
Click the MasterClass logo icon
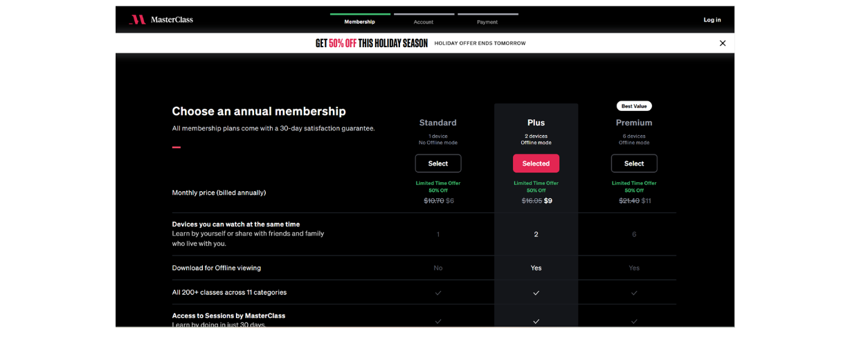137,19
